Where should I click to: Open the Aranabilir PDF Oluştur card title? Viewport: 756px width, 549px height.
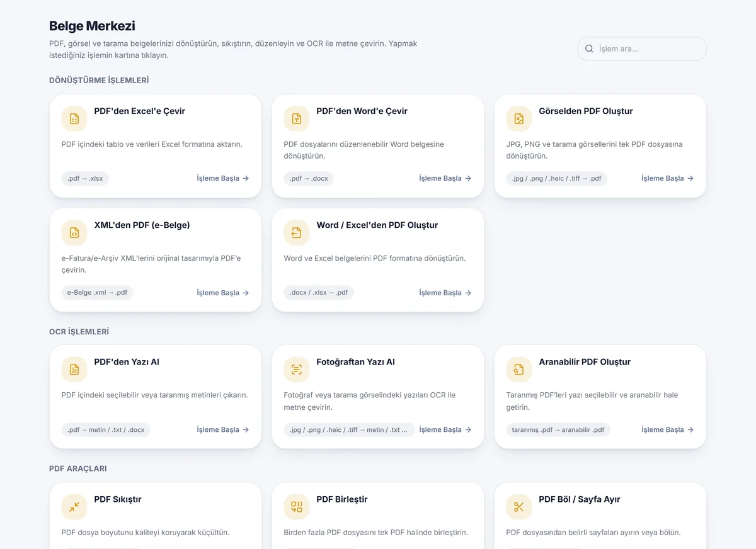(585, 362)
